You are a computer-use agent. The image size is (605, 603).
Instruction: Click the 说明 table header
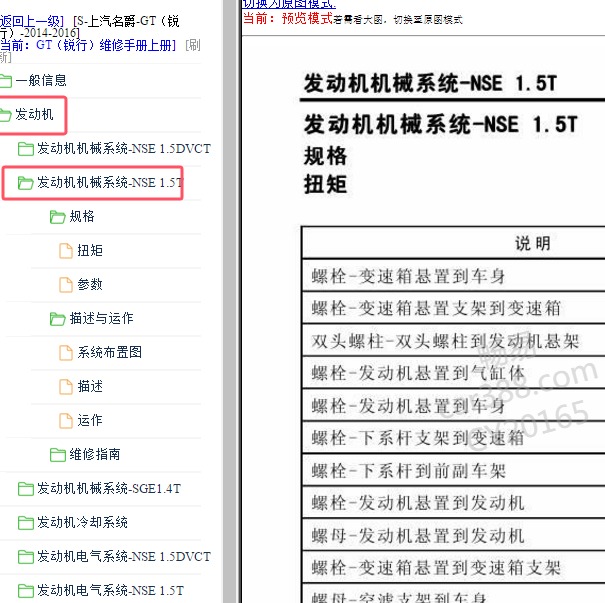(532, 243)
